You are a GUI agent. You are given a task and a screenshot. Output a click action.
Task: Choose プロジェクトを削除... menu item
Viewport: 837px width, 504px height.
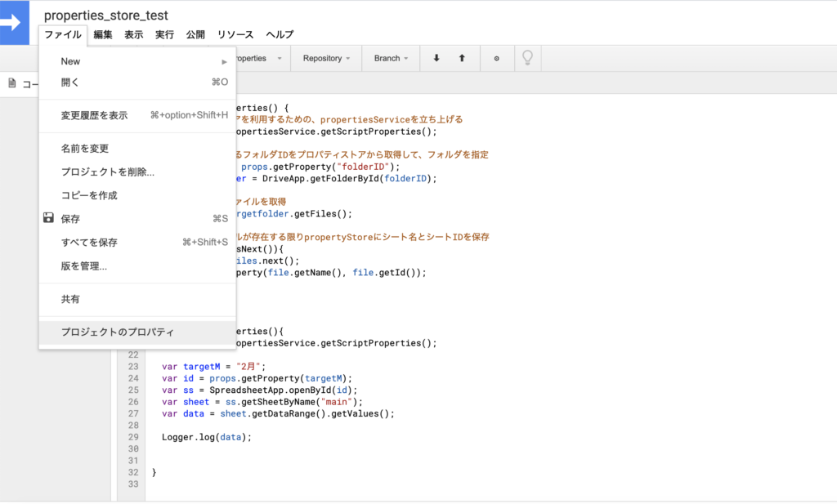click(137, 172)
